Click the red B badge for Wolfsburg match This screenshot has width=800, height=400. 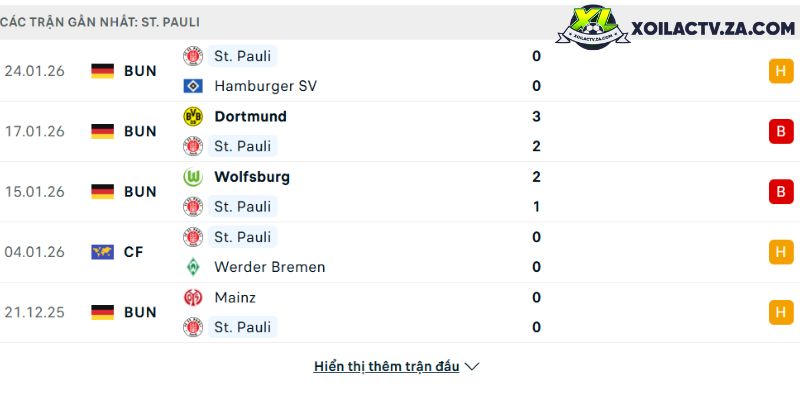(780, 192)
